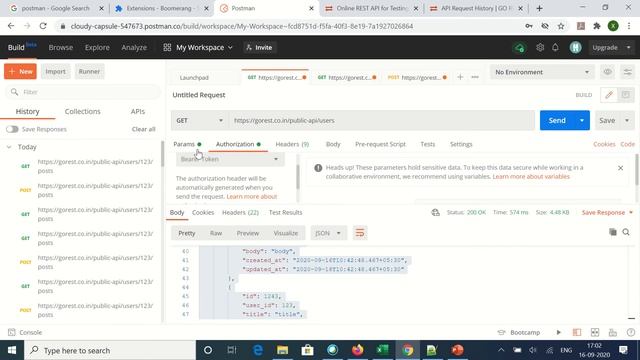The image size is (640, 360).
Task: Open Chrome extensions puzzle icon
Action: pyautogui.click(x=597, y=26)
